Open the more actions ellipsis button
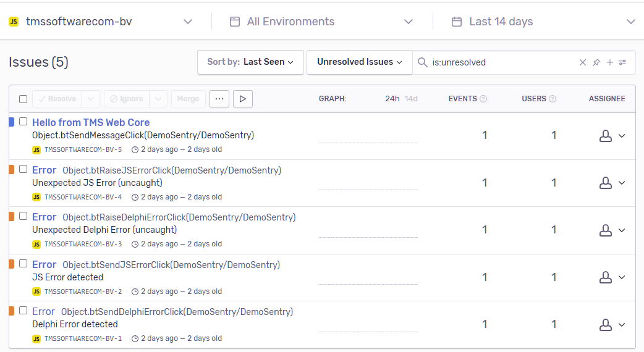This screenshot has height=352, width=644. click(x=219, y=99)
